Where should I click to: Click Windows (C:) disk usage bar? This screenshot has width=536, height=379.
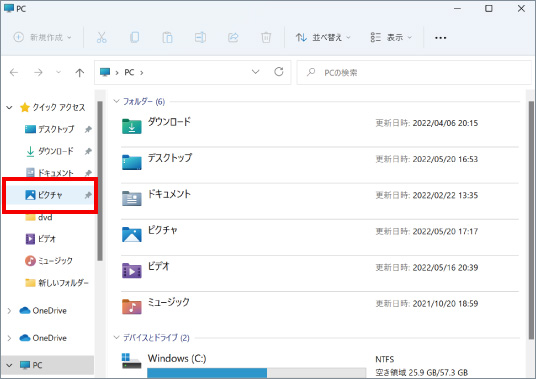[x=256, y=373]
